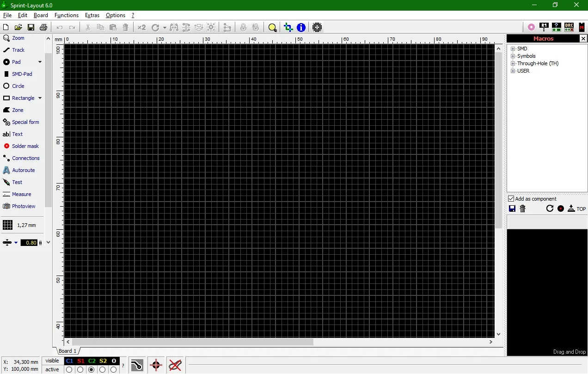Click the ground plane icon in status bar

point(137,365)
